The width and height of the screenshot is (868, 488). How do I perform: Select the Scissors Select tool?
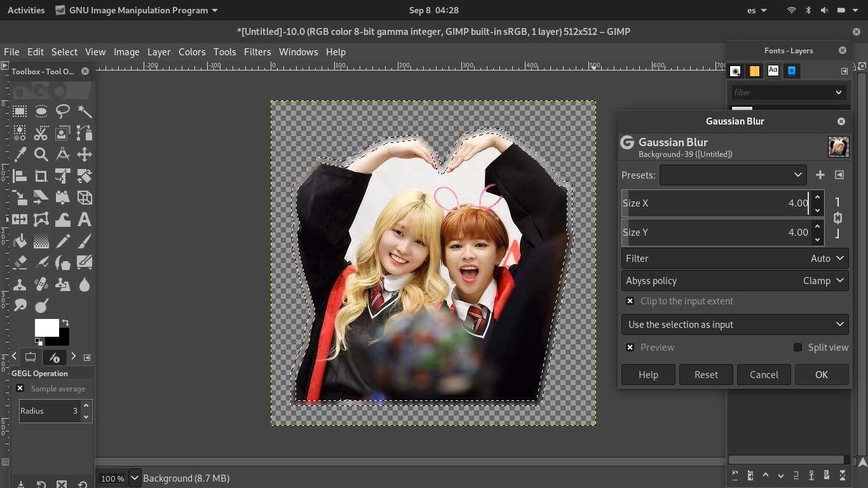(41, 133)
